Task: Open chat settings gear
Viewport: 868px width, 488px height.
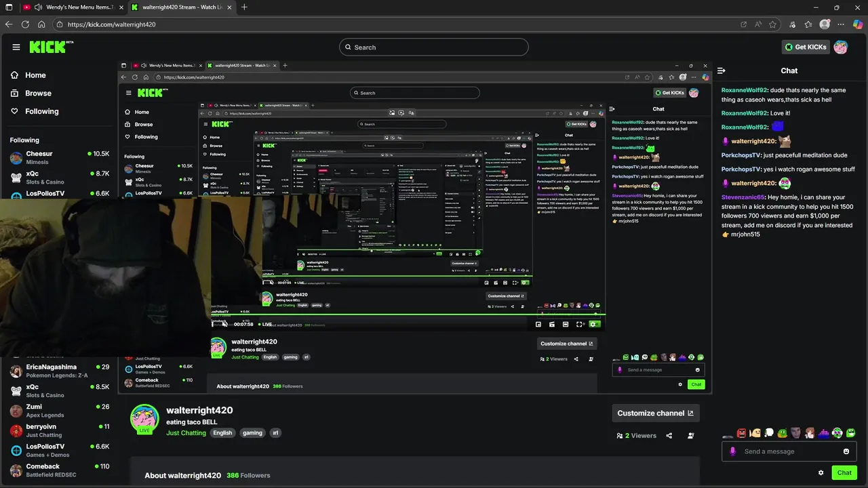Action: 821,473
